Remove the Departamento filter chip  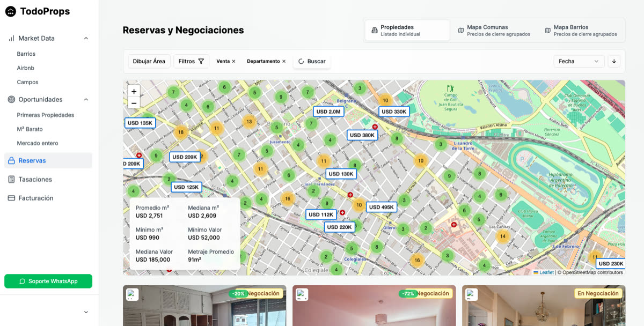284,62
